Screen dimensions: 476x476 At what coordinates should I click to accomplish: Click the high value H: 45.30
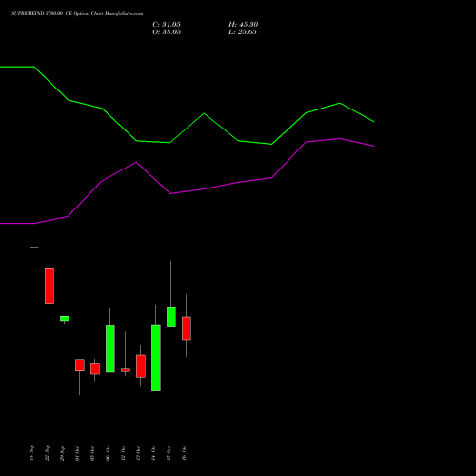point(244,25)
